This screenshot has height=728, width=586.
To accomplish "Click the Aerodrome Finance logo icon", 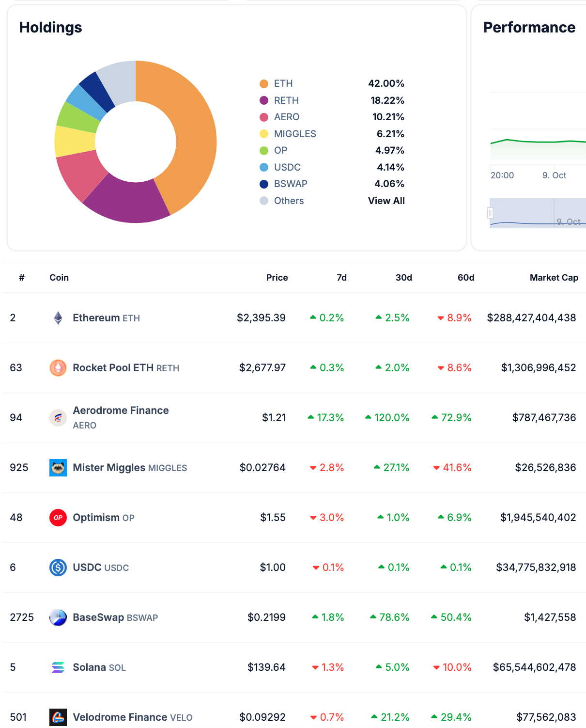I will click(58, 418).
